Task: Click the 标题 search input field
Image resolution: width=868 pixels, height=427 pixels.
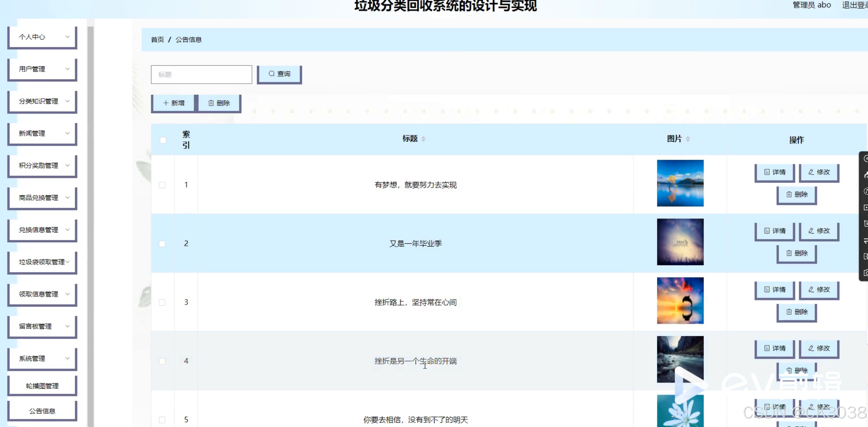Action: tap(201, 74)
